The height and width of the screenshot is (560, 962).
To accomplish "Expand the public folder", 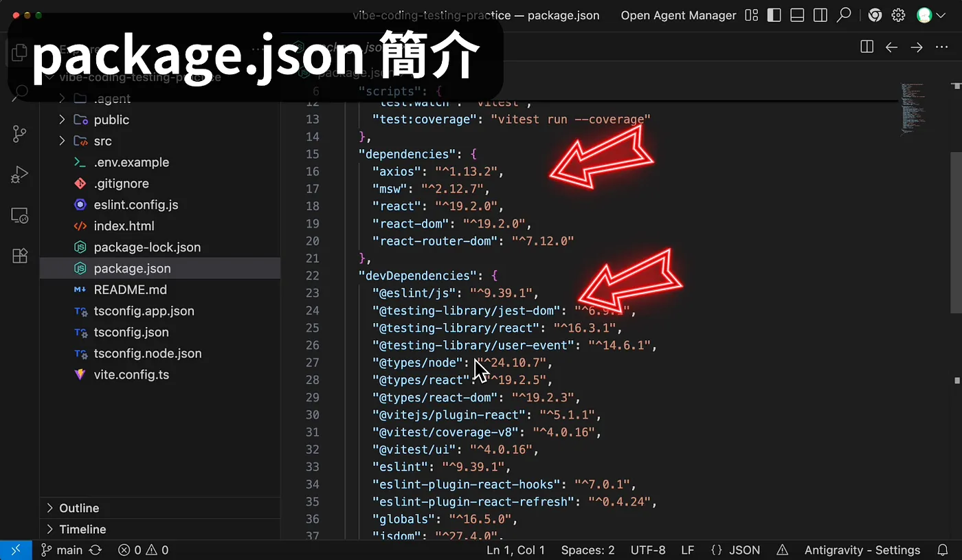I will tap(159, 120).
